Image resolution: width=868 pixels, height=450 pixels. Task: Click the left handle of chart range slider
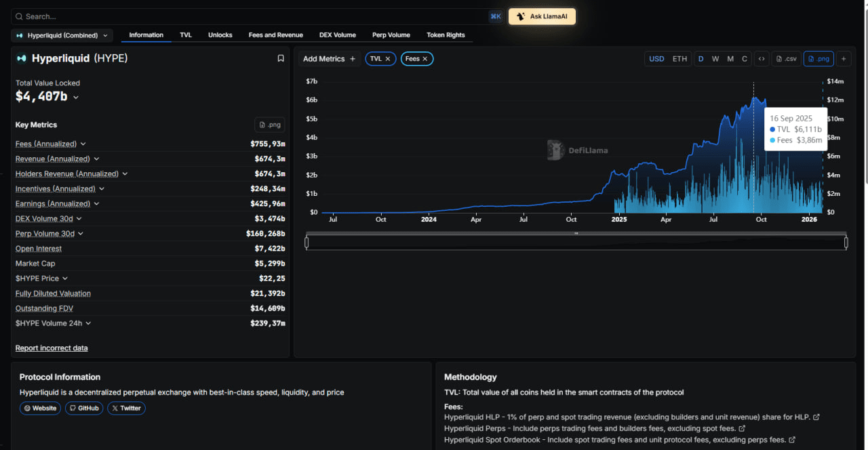click(x=307, y=242)
